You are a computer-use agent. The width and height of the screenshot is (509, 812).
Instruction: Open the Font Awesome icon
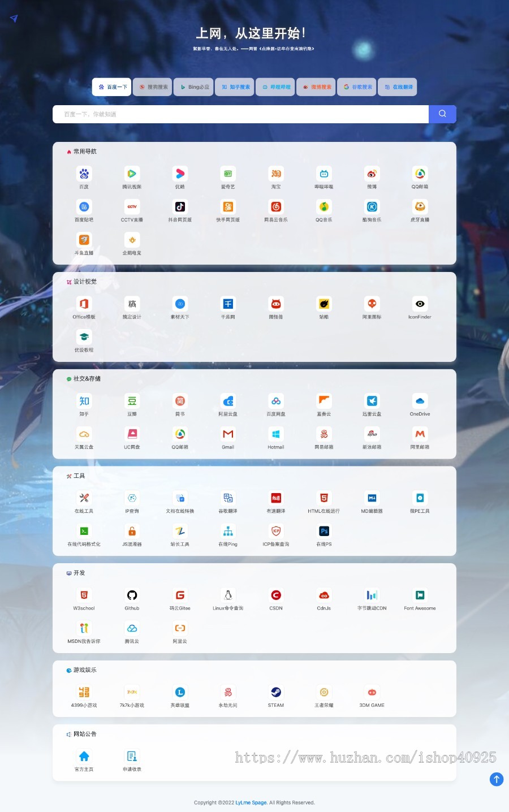click(x=420, y=595)
